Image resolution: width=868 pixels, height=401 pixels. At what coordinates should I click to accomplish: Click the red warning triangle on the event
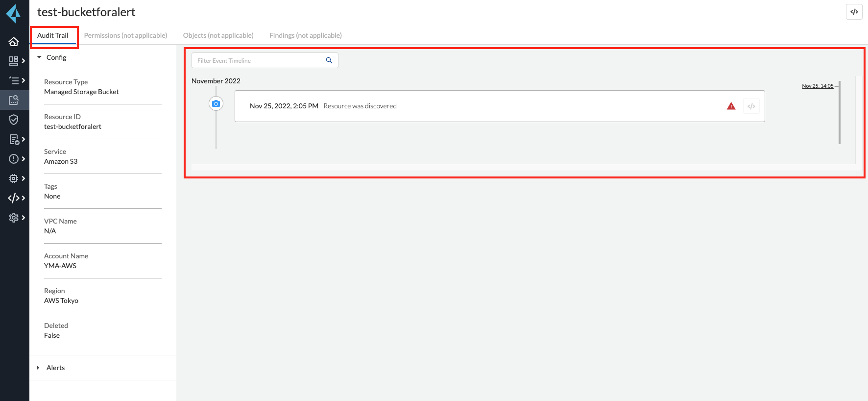pos(731,106)
